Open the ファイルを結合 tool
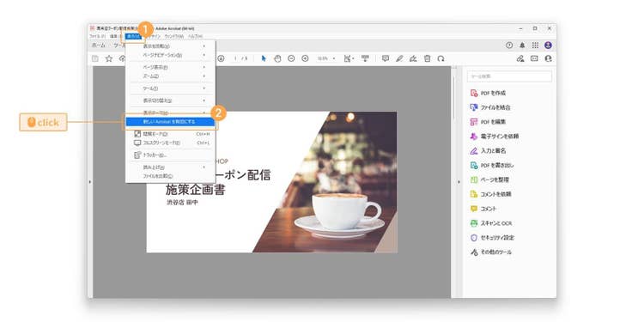The height and width of the screenshot is (322, 644). [490, 107]
